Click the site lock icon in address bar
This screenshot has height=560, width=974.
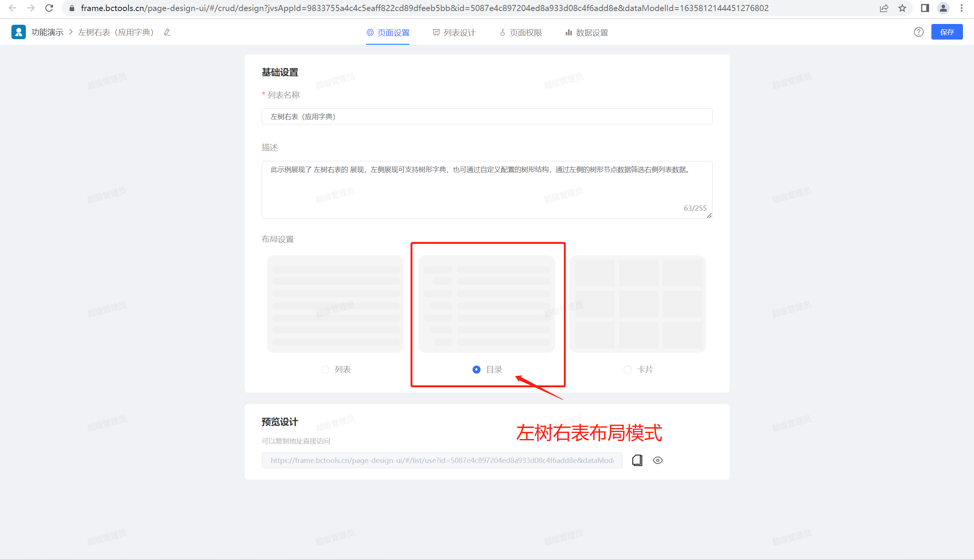[72, 8]
